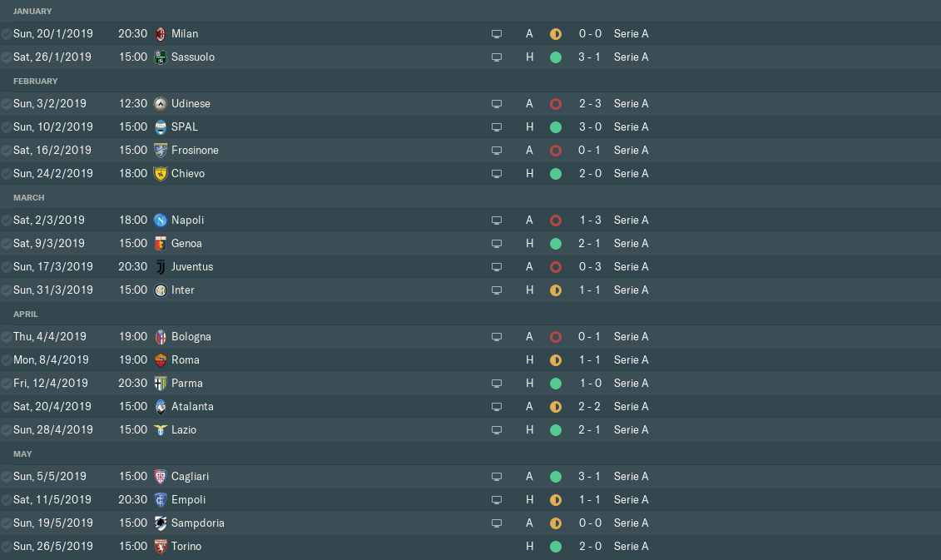Click the Roma club crest
Image resolution: width=941 pixels, height=560 pixels.
click(x=161, y=360)
